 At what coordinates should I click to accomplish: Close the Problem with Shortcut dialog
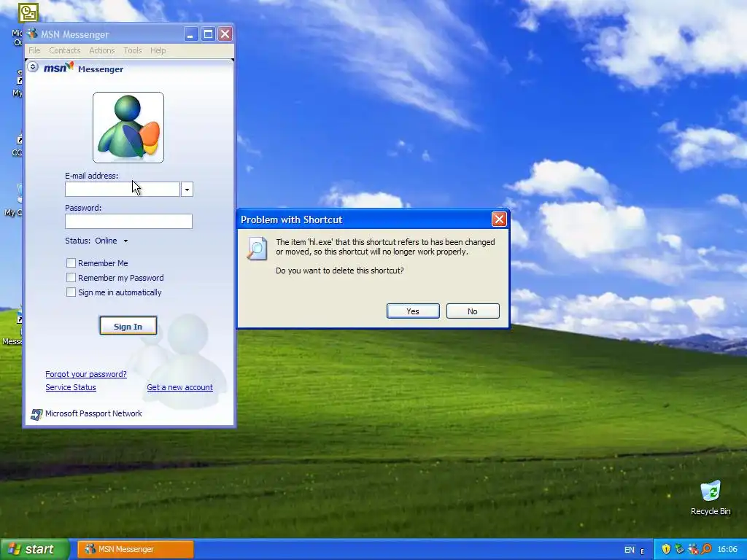coord(499,219)
